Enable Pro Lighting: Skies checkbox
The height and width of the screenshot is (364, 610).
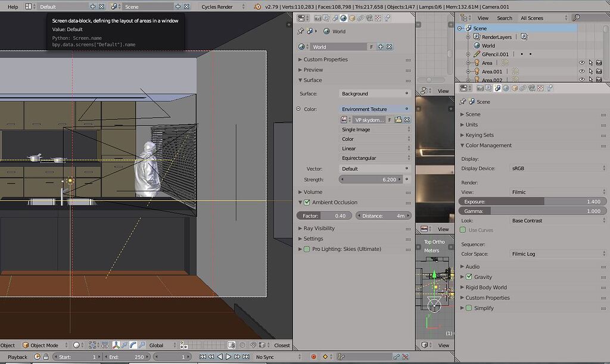(307, 249)
